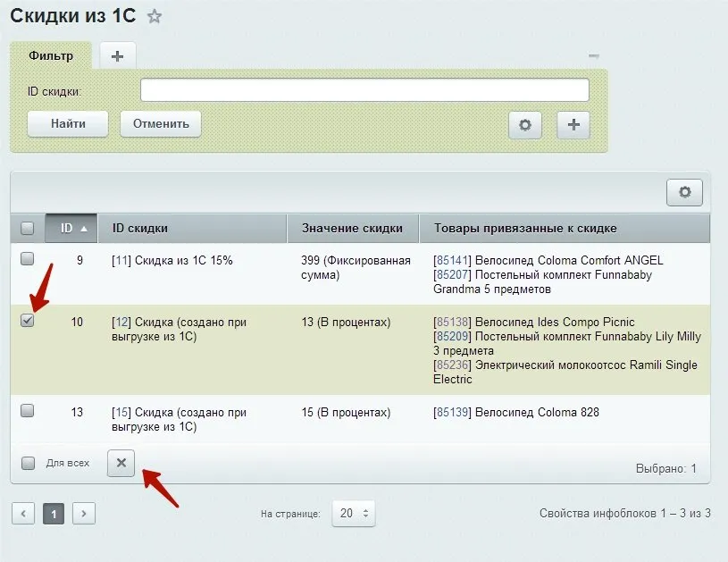
Task: Switch to the "Фильтр" tab
Action: pyautogui.click(x=51, y=55)
